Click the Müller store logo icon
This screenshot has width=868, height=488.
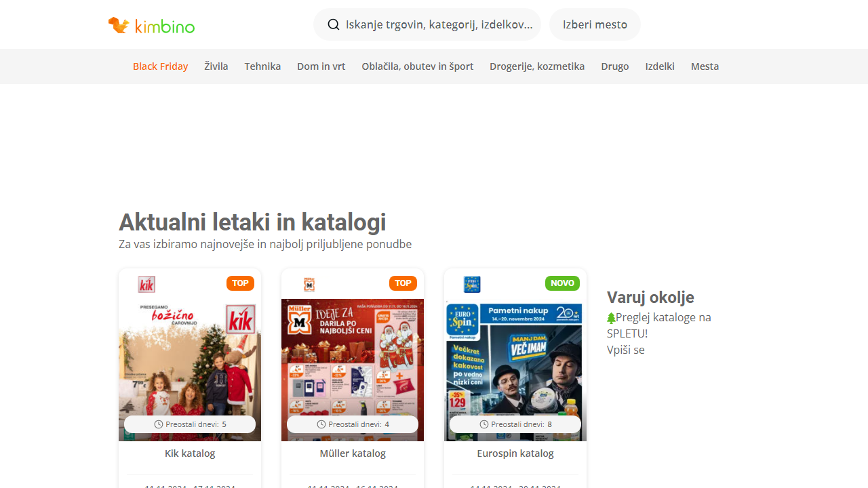click(x=309, y=284)
